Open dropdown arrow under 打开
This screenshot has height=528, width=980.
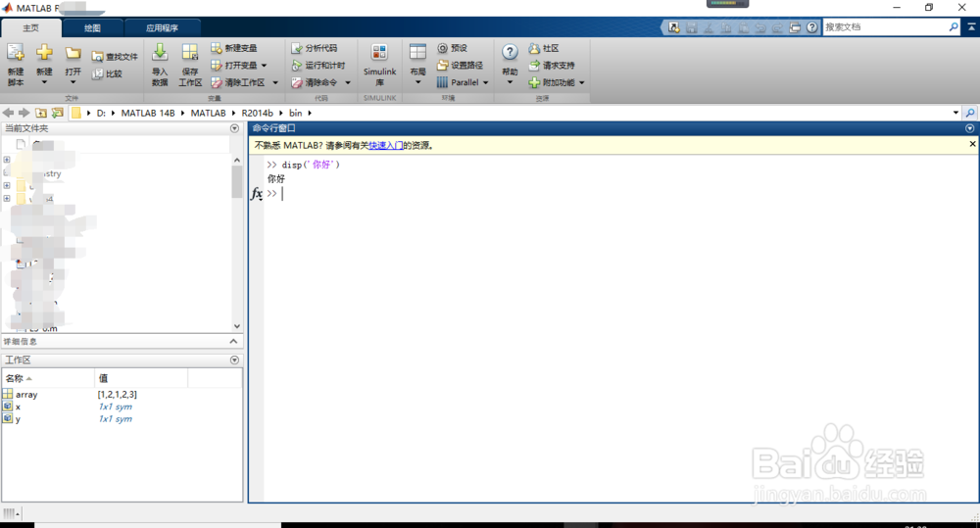pyautogui.click(x=73, y=82)
